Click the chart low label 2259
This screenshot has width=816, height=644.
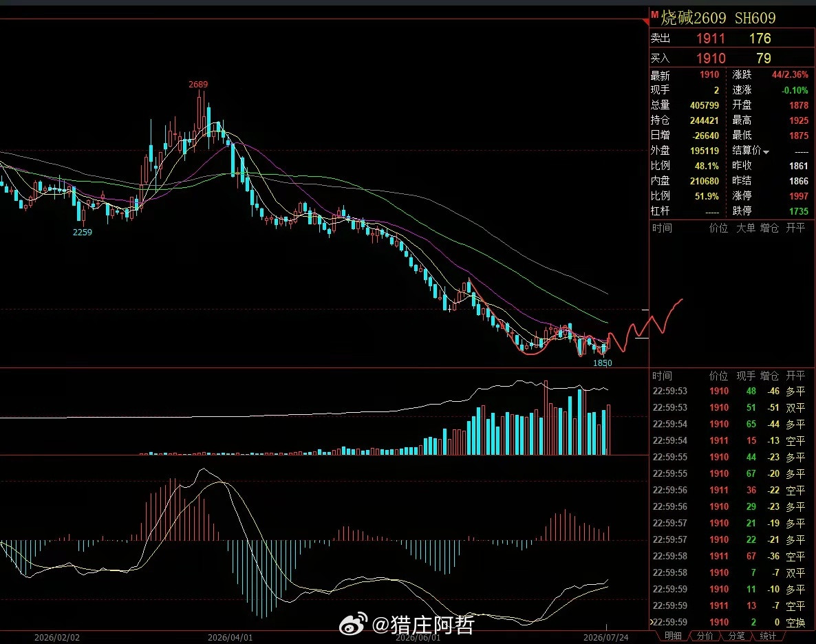pyautogui.click(x=83, y=232)
